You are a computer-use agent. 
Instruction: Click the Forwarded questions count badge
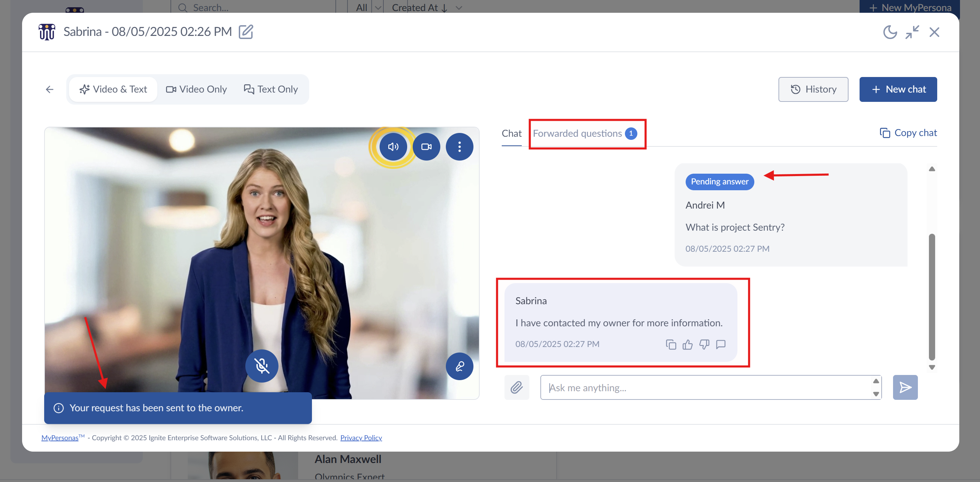point(631,134)
